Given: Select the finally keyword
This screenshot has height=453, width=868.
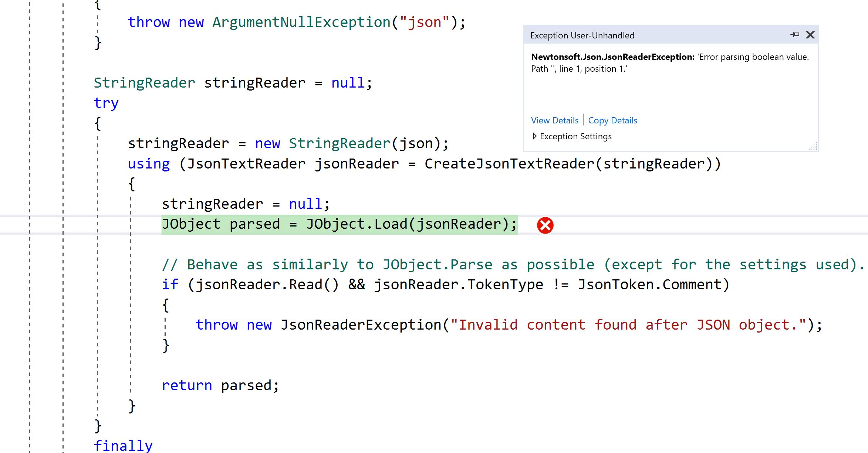Looking at the screenshot, I should (123, 445).
